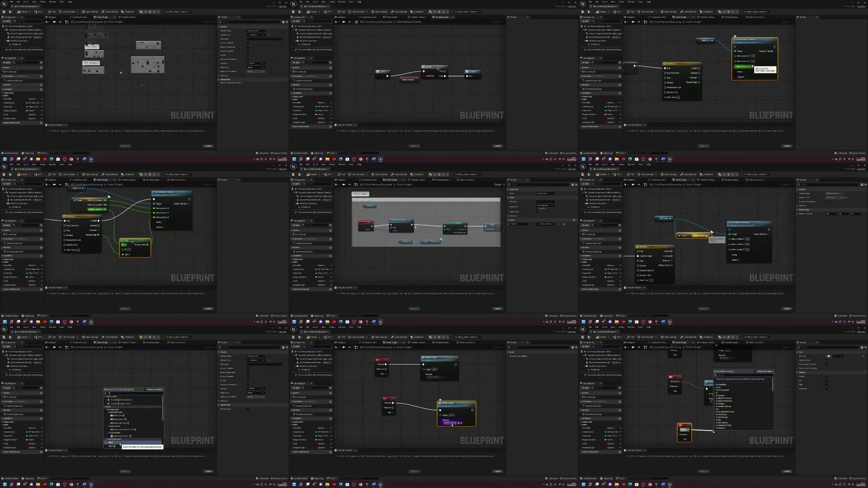Screen dimensions: 868x488
Task: Select the highlighted Lerp node in graph
Action: (135, 248)
